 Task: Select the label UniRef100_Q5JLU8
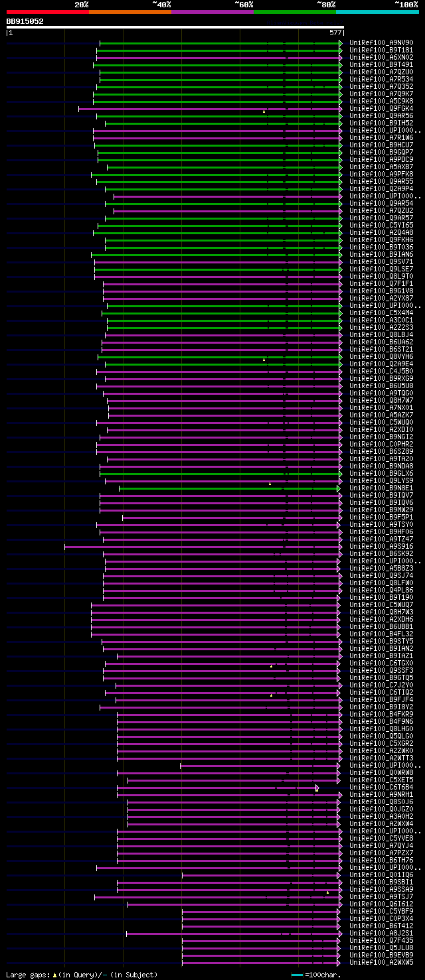click(x=381, y=948)
